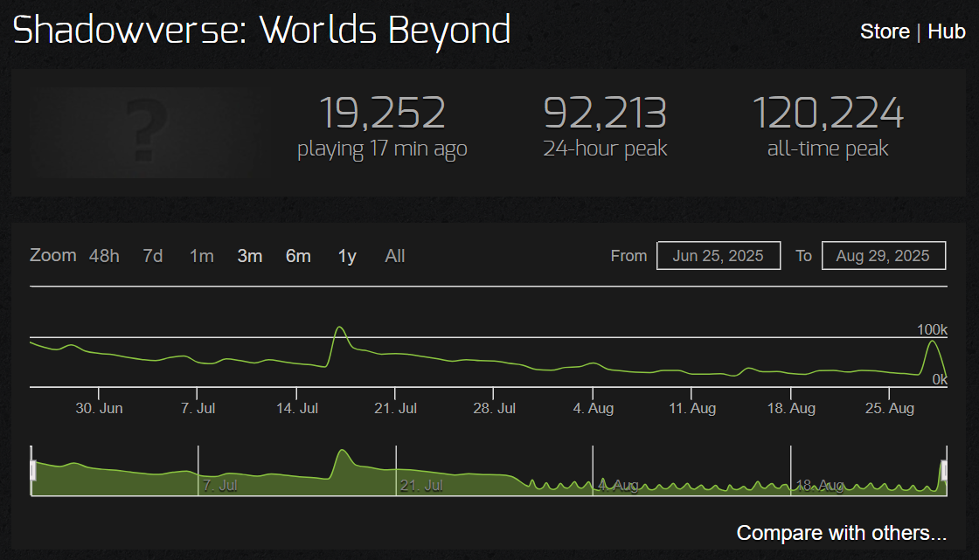The width and height of the screenshot is (979, 560).
Task: Select the 48h zoom range
Action: [104, 256]
